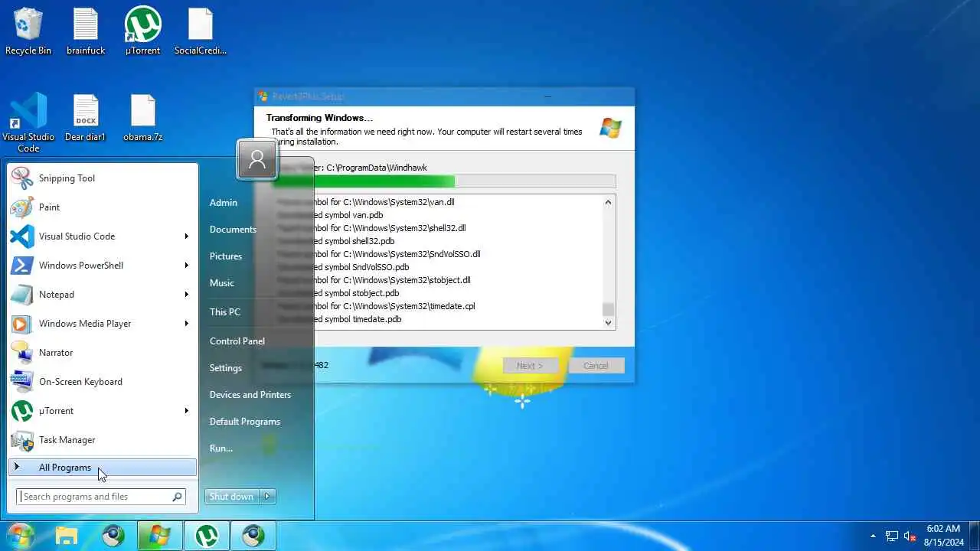Click Cancel in the setup window
The height and width of the screenshot is (551, 980).
coord(596,366)
